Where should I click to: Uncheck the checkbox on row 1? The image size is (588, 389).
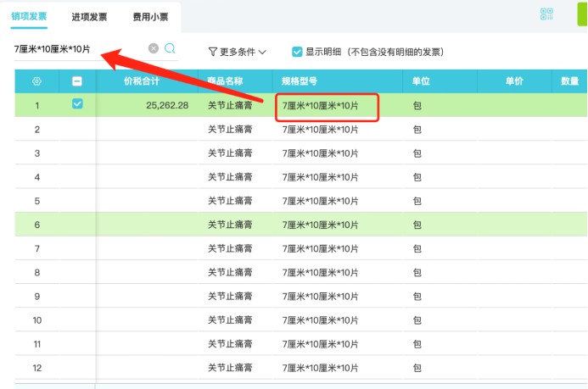pos(77,104)
